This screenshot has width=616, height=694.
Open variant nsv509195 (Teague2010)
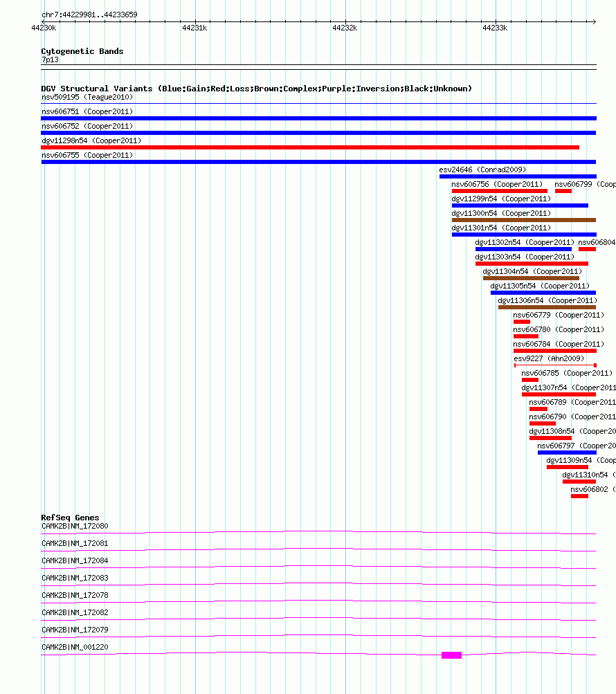tap(87, 97)
